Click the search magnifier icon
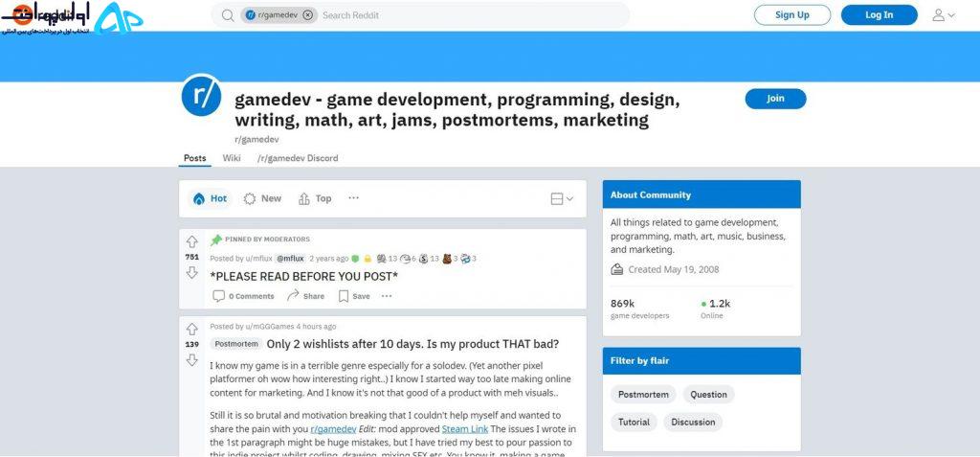Image resolution: width=980 pixels, height=457 pixels. coord(228,15)
